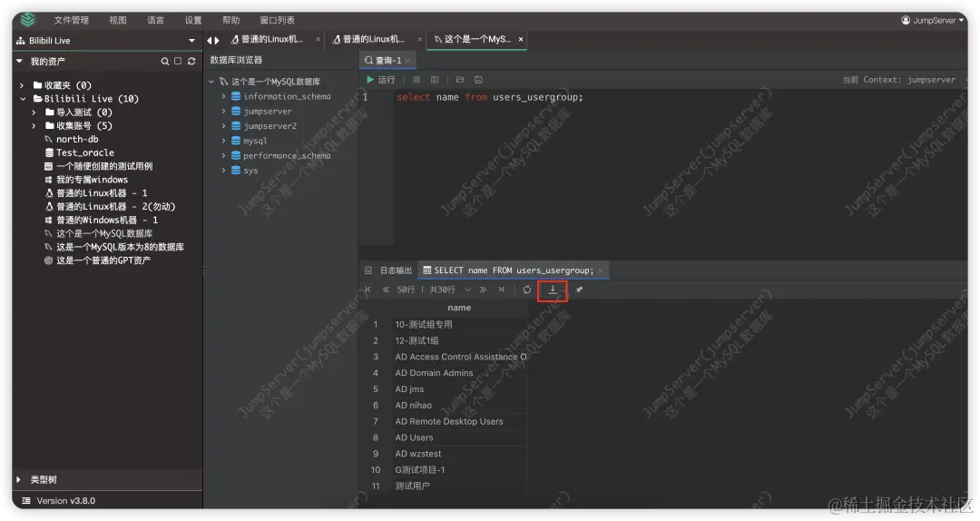Select 普通的Windows机器 - 1 asset

pyautogui.click(x=107, y=221)
